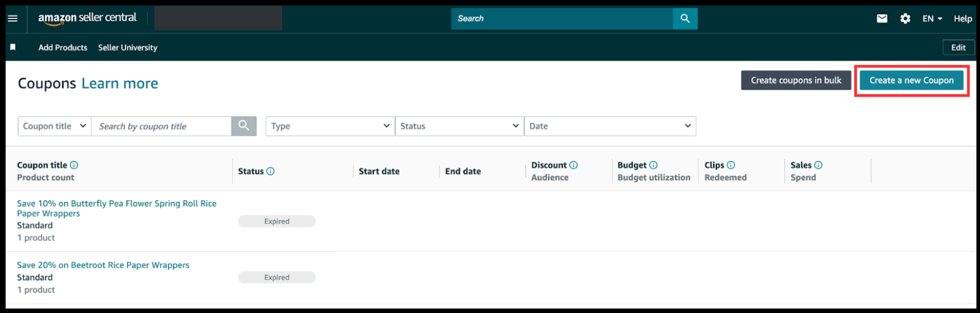This screenshot has height=313, width=980.
Task: Open the EN language selector
Action: click(932, 18)
